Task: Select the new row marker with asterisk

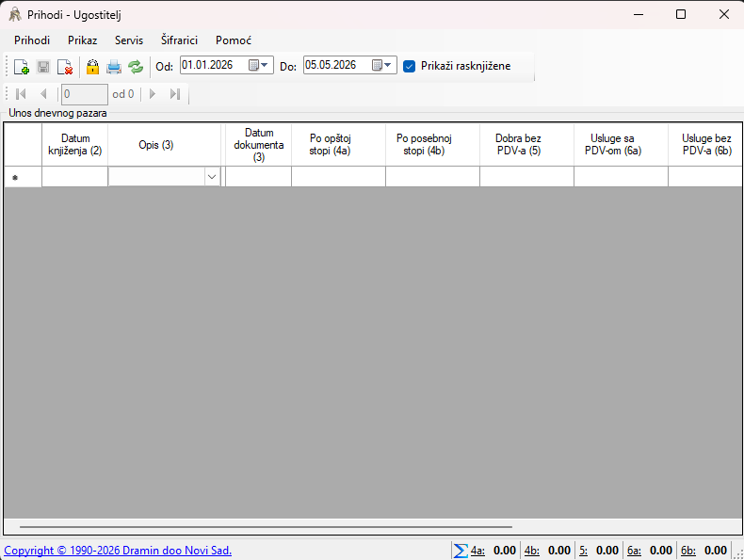Action: pyautogui.click(x=23, y=177)
